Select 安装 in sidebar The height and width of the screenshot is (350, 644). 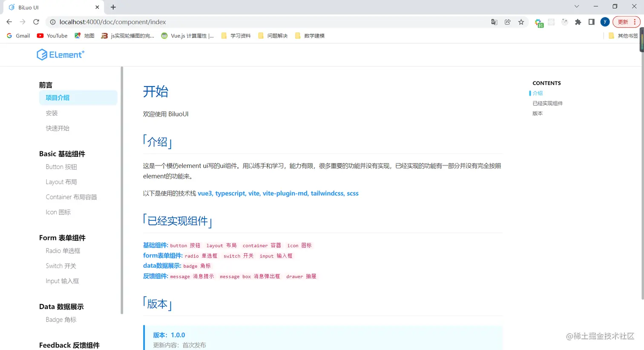52,113
